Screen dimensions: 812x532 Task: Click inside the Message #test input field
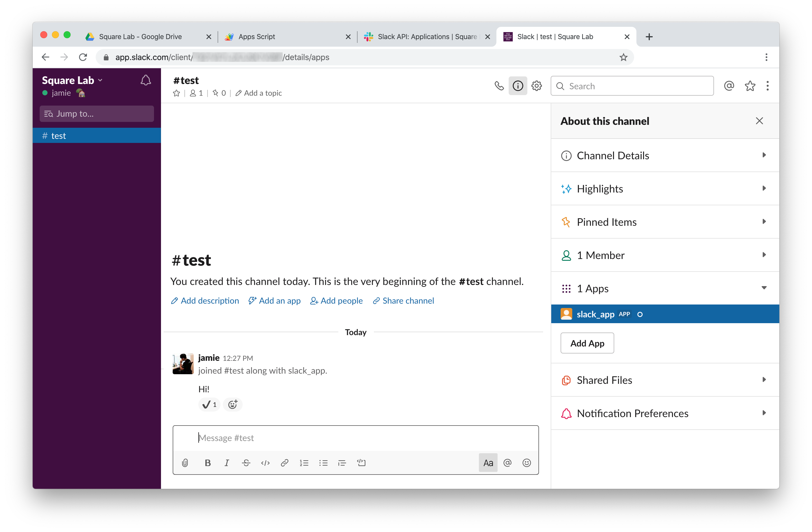pos(356,438)
